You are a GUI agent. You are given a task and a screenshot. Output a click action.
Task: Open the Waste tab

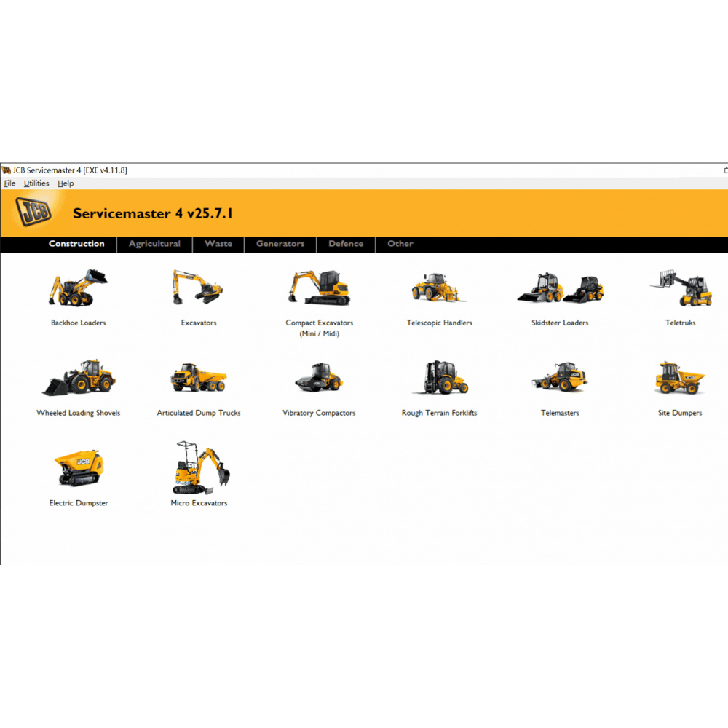click(218, 244)
